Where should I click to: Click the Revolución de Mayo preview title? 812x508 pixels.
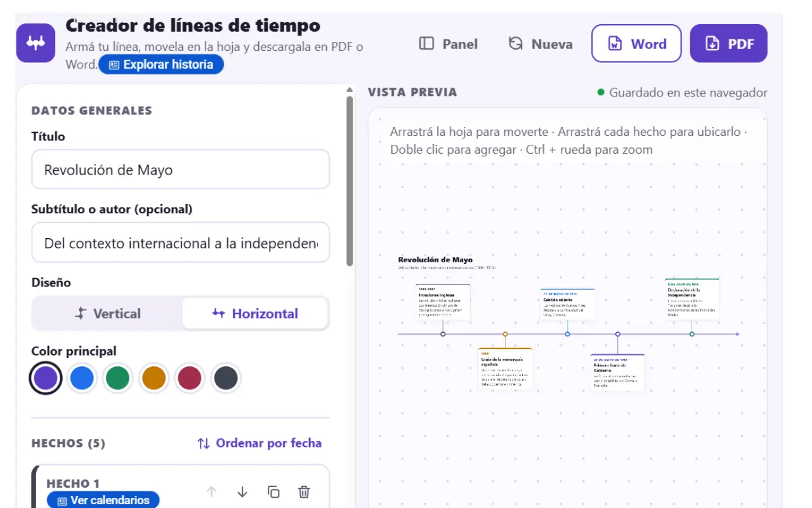(x=435, y=260)
